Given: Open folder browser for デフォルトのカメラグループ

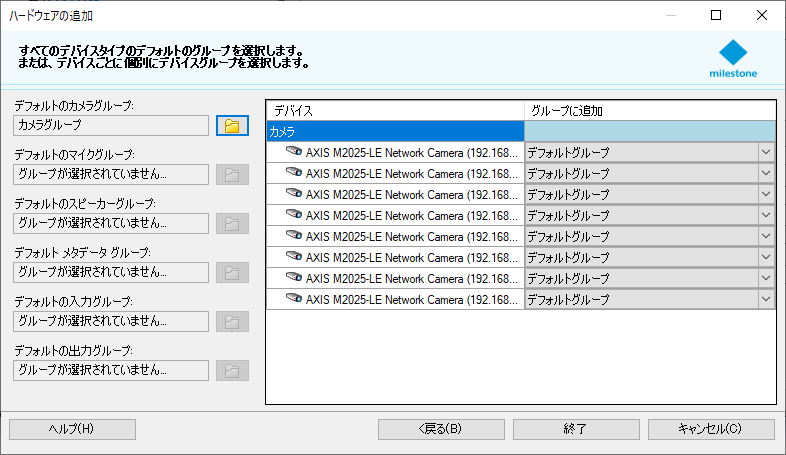Looking at the screenshot, I should (232, 125).
